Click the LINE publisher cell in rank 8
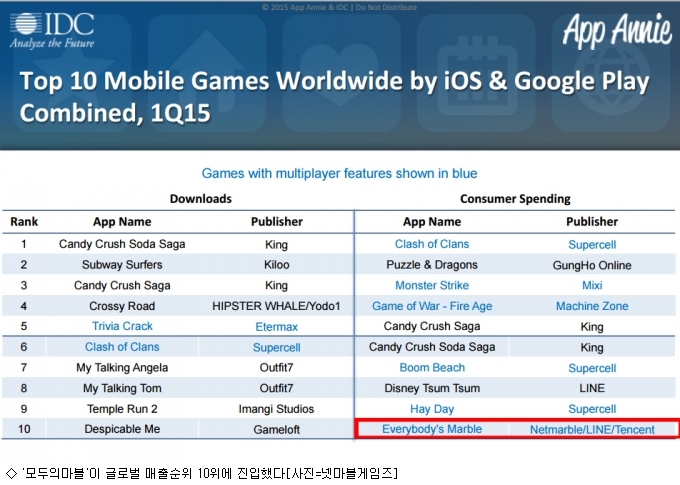 pyautogui.click(x=592, y=388)
